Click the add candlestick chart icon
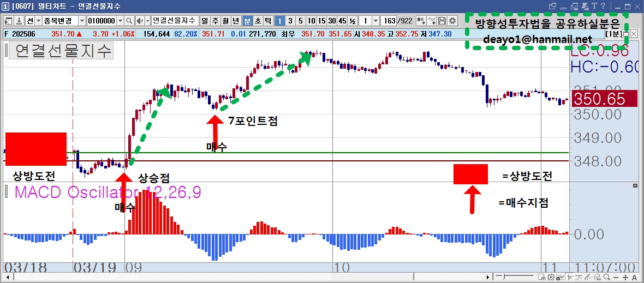The image size is (644, 283). pos(421,21)
